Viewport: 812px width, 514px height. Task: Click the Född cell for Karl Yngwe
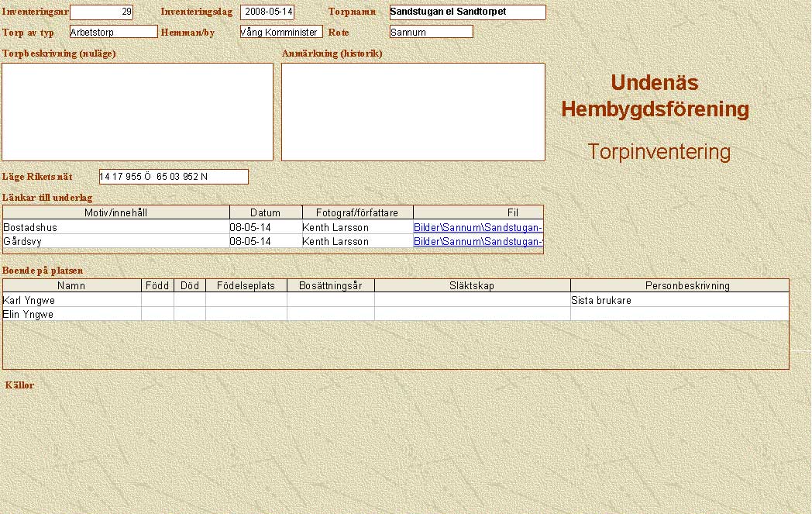(x=157, y=300)
